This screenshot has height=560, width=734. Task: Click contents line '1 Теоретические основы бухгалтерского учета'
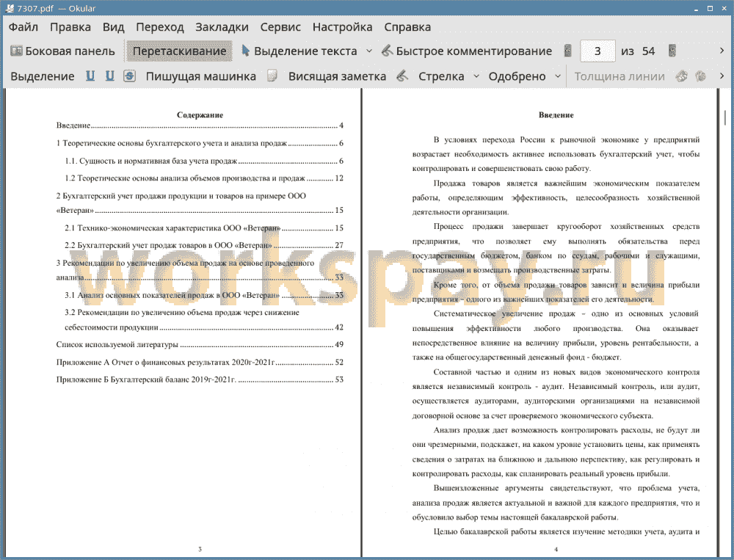click(x=200, y=143)
